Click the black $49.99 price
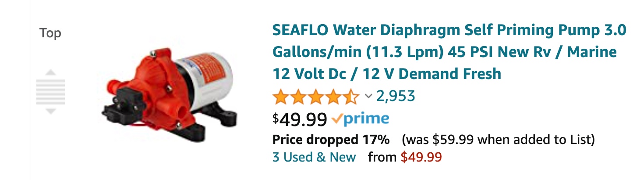644x180 pixels. (300, 119)
